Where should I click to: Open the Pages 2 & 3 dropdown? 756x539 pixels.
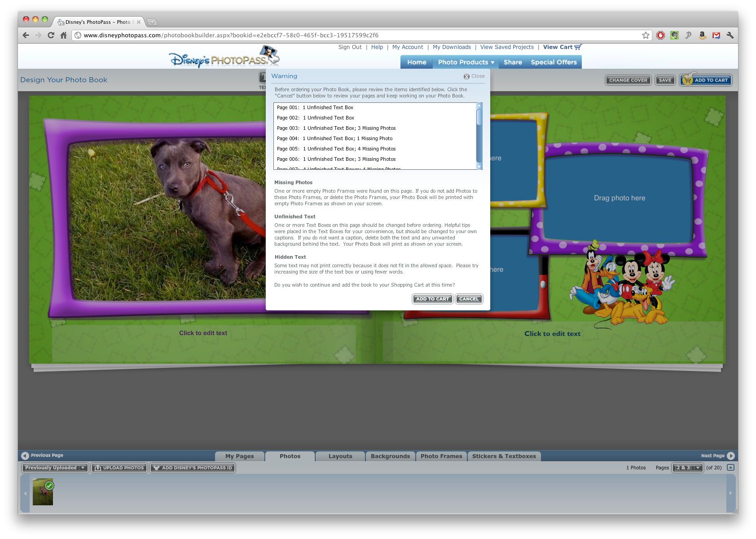[687, 468]
